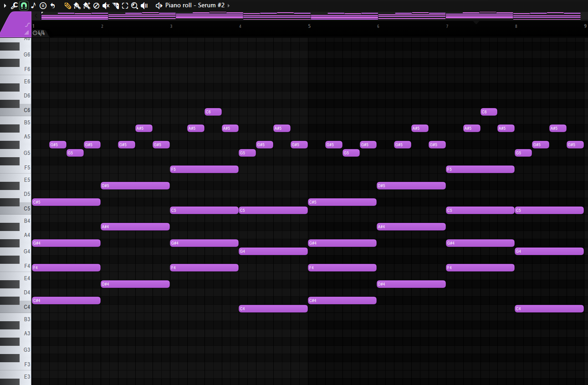Open the piano roll options menu arrow
Image resolution: width=588 pixels, height=385 pixels.
(x=5, y=5)
